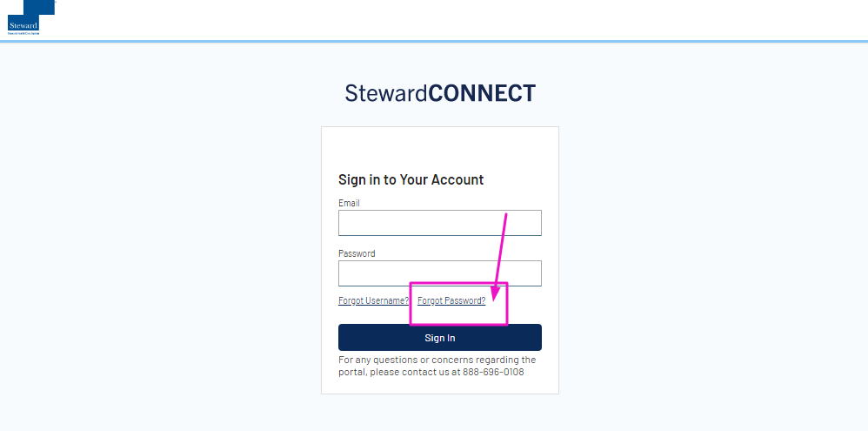Click the questions or concerns help text
This screenshot has height=431, width=868.
[437, 367]
